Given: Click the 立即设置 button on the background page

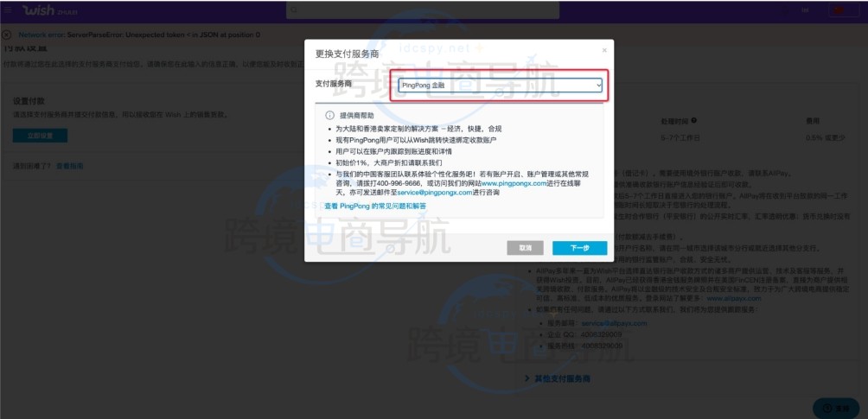Looking at the screenshot, I should [x=40, y=136].
